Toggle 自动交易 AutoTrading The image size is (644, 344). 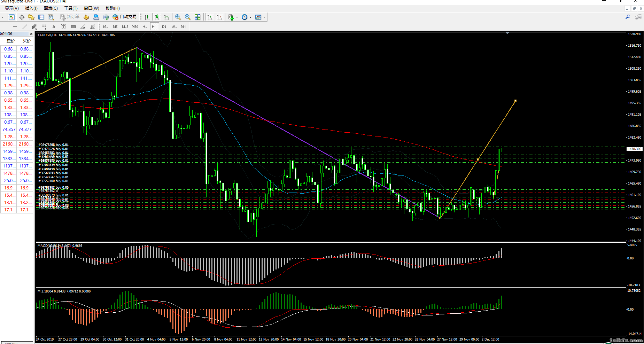[125, 17]
